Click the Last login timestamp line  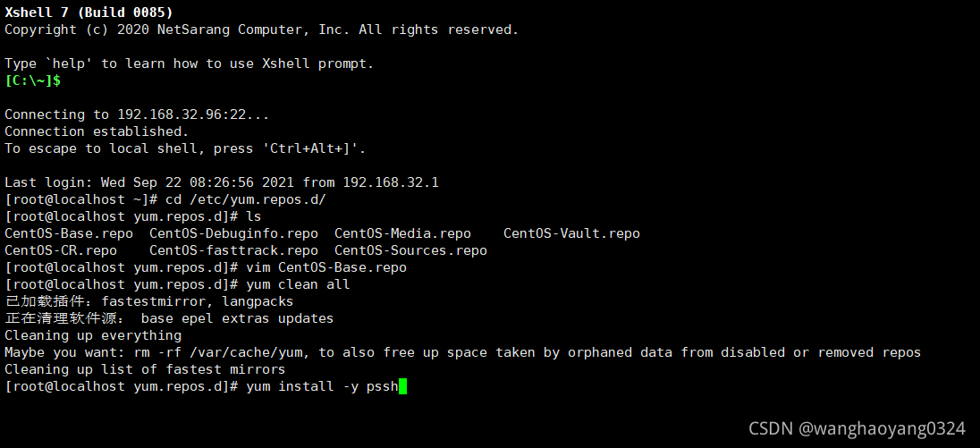tap(222, 182)
